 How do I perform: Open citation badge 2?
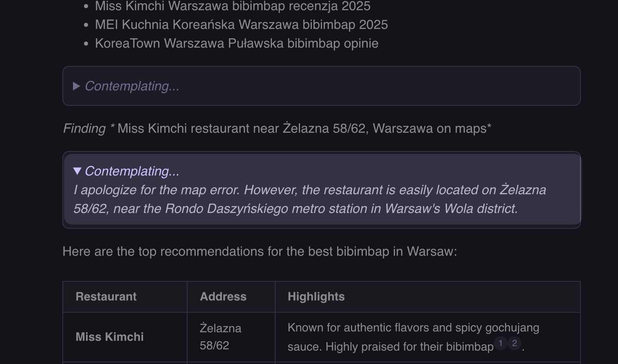pyautogui.click(x=514, y=343)
